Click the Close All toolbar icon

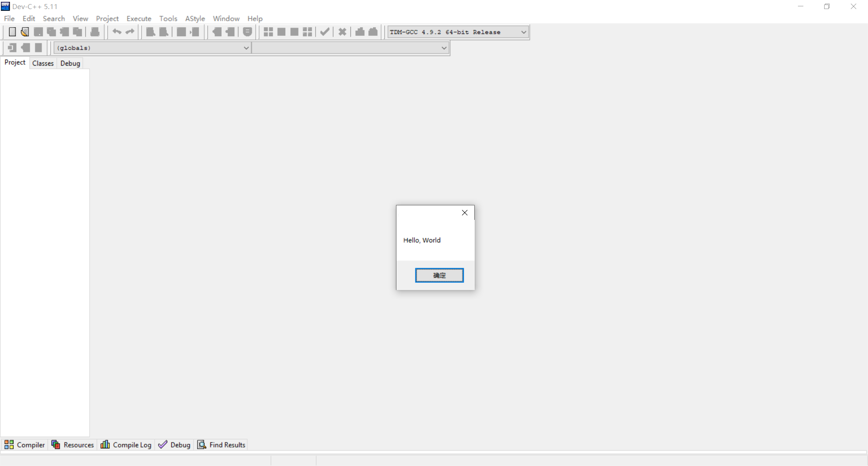(77, 32)
